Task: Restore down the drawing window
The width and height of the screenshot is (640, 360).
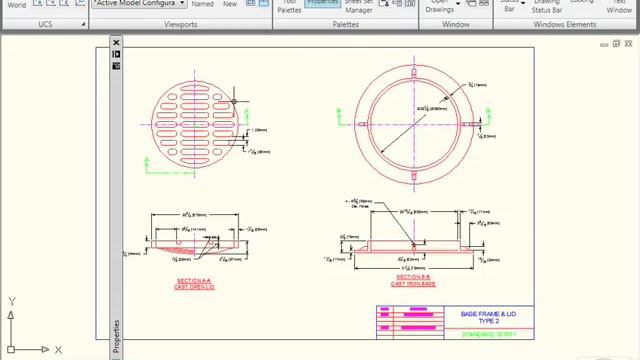Action: (x=616, y=43)
